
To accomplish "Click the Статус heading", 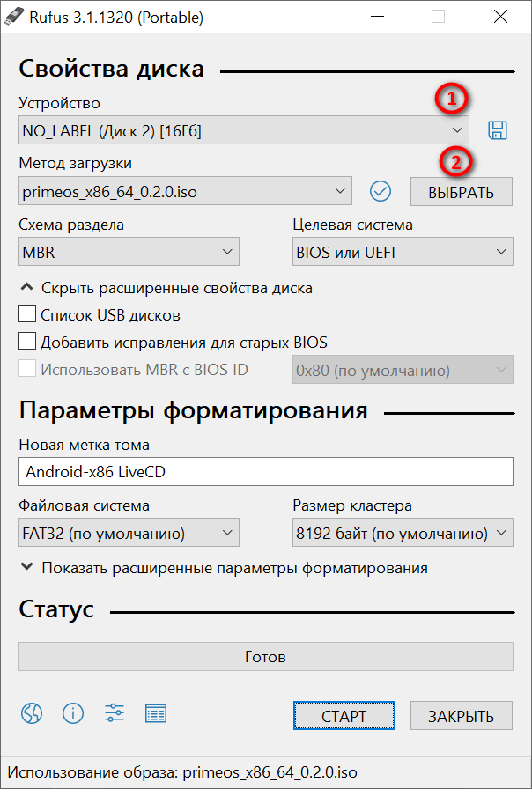I will [56, 609].
